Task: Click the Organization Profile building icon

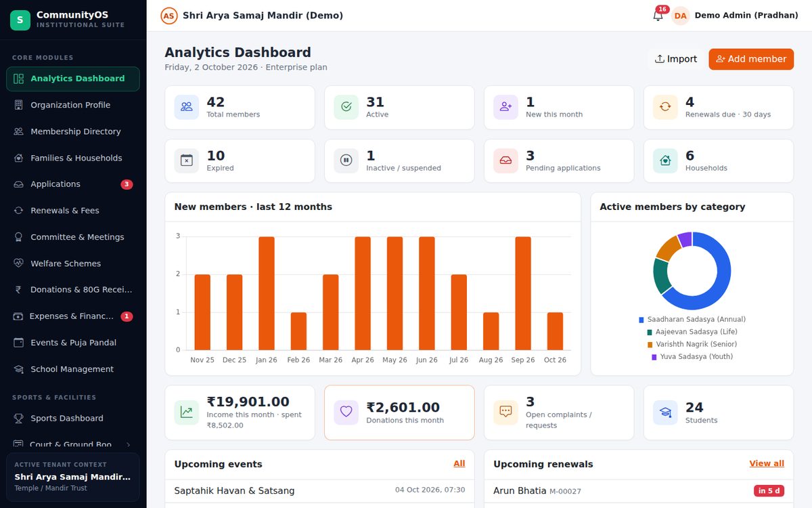Action: click(x=18, y=105)
